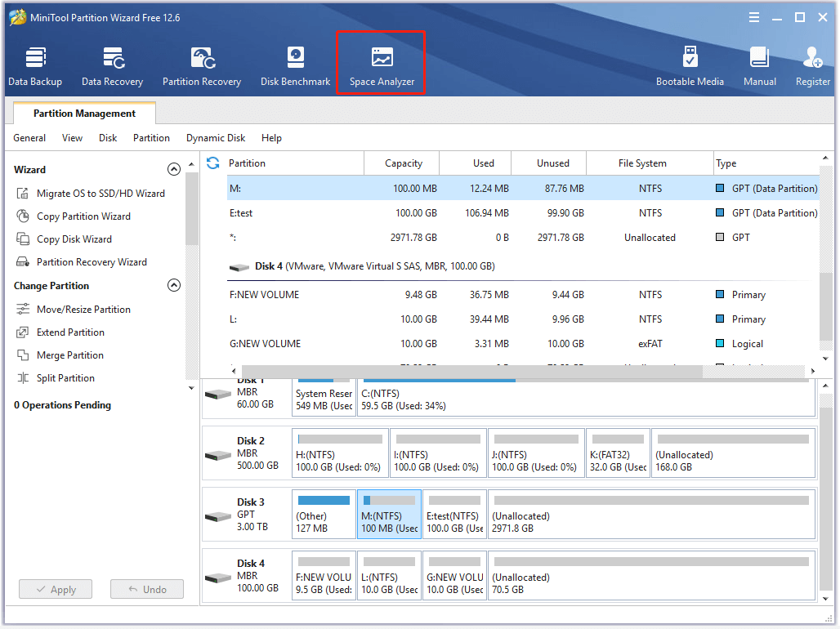Select the G:NEW VOLUME row
Viewport: 840px width, 629px height.
click(x=522, y=344)
